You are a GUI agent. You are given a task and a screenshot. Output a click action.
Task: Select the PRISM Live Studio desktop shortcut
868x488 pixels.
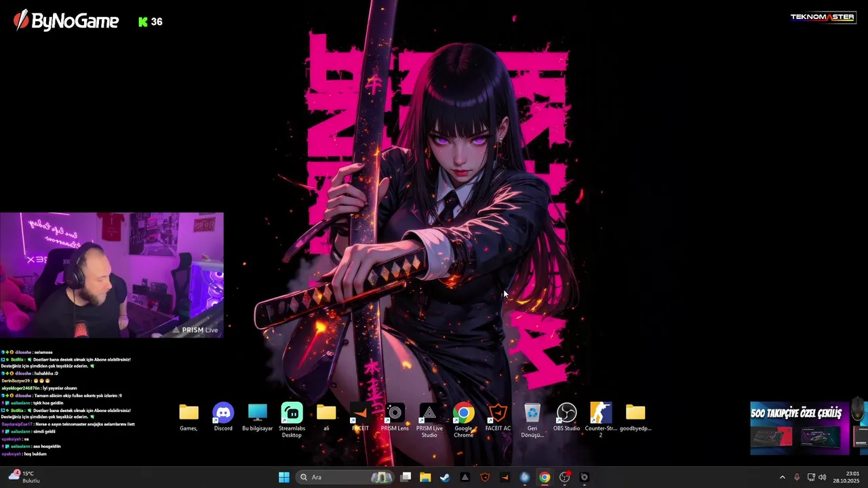[x=429, y=420]
